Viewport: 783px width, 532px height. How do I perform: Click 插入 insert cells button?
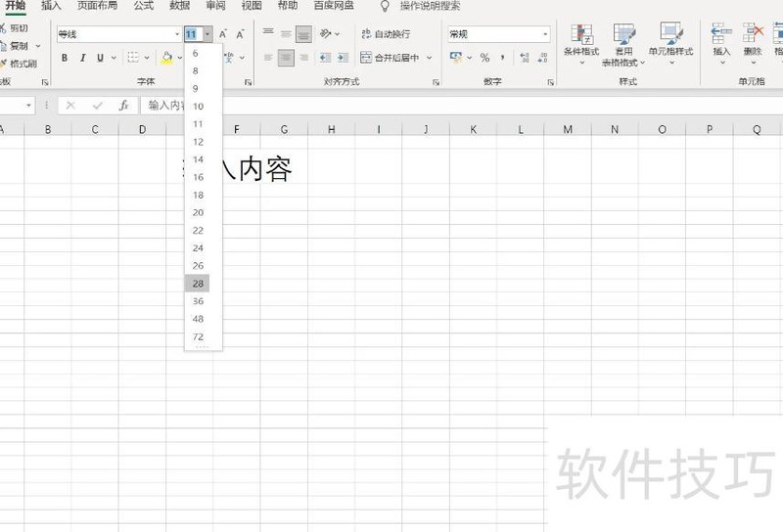click(x=721, y=44)
